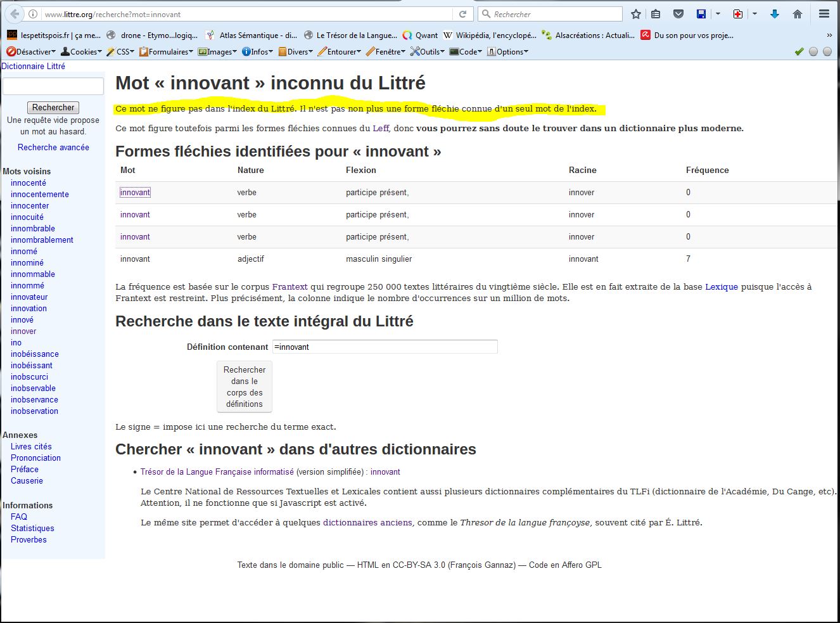Image resolution: width=840 pixels, height=623 pixels.
Task: Click the Définition contenant text field
Action: click(x=385, y=347)
